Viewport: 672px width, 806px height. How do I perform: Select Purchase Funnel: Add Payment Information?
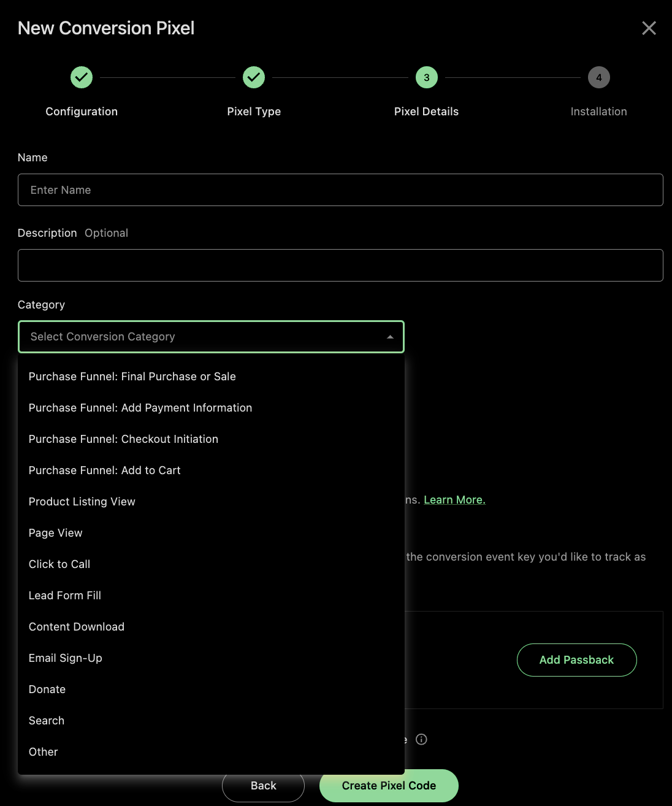coord(211,408)
